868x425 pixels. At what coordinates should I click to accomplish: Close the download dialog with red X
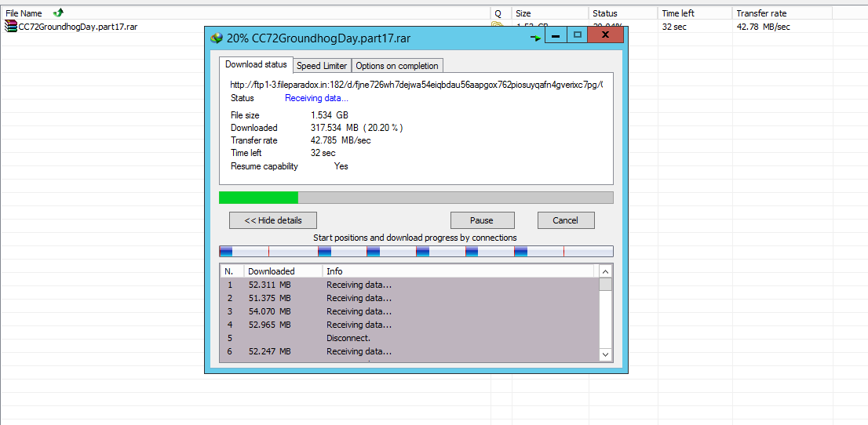(x=606, y=35)
